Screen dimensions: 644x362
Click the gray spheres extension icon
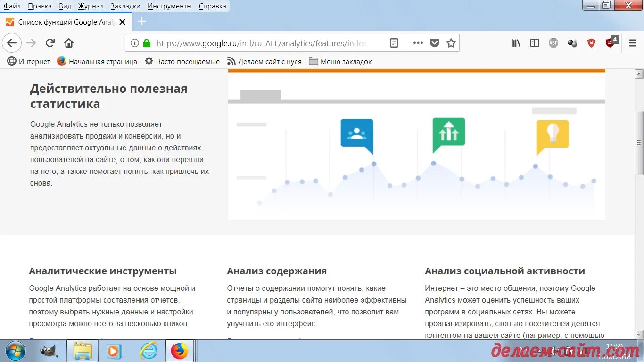[x=572, y=43]
